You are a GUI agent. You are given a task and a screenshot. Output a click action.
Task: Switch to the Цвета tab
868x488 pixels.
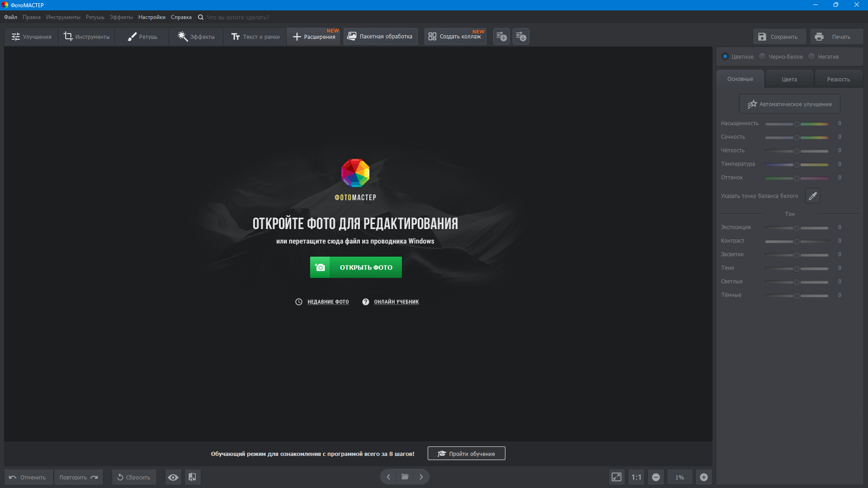[789, 79]
